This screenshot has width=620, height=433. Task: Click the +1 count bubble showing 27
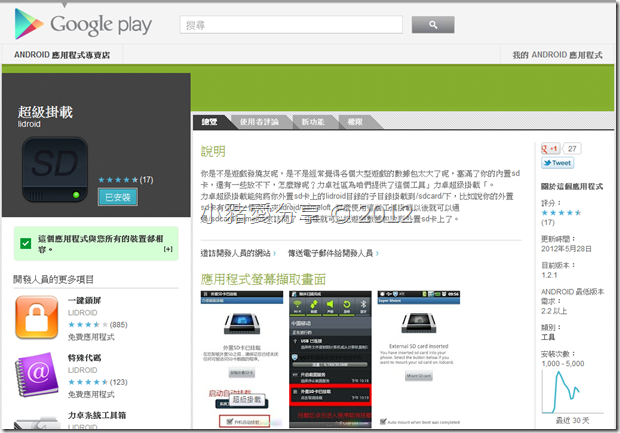(572, 149)
